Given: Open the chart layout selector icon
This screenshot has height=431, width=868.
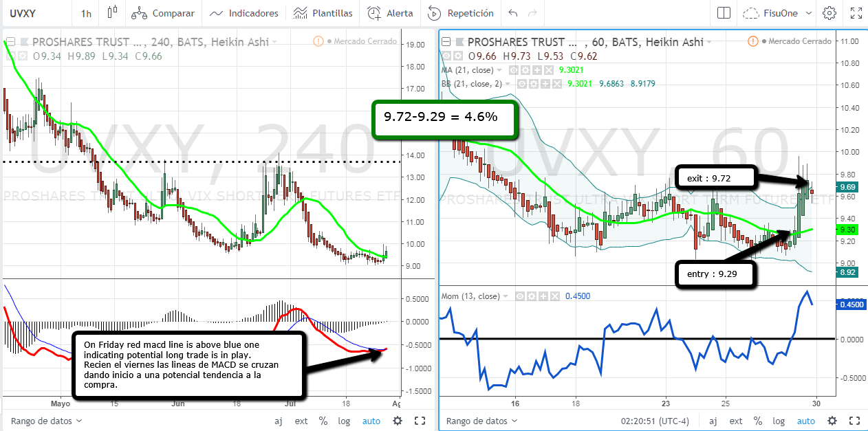Looking at the screenshot, I should click(x=723, y=13).
